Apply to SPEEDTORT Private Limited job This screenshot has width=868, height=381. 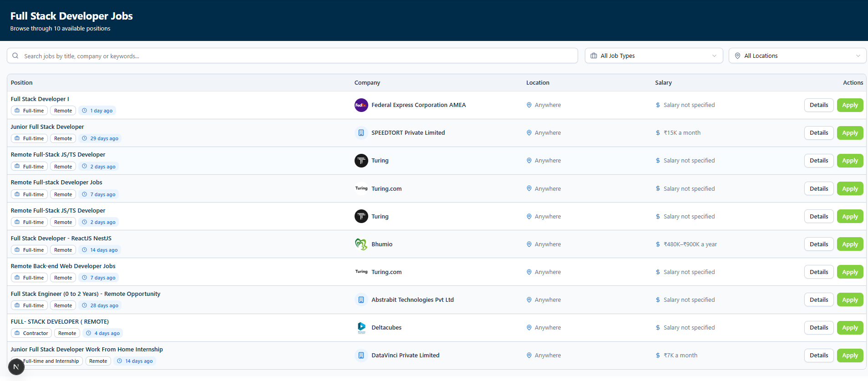tap(850, 133)
